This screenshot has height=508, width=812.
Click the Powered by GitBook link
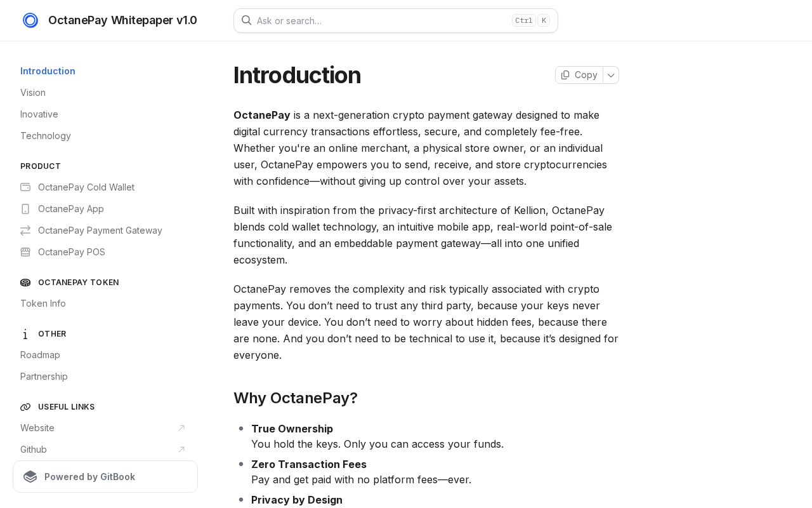pyautogui.click(x=105, y=477)
